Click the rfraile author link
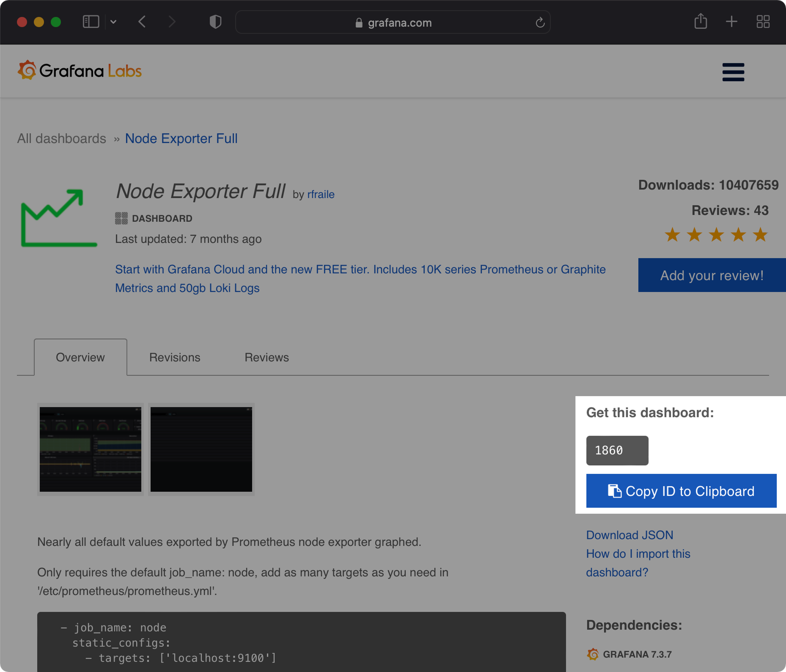 (321, 194)
